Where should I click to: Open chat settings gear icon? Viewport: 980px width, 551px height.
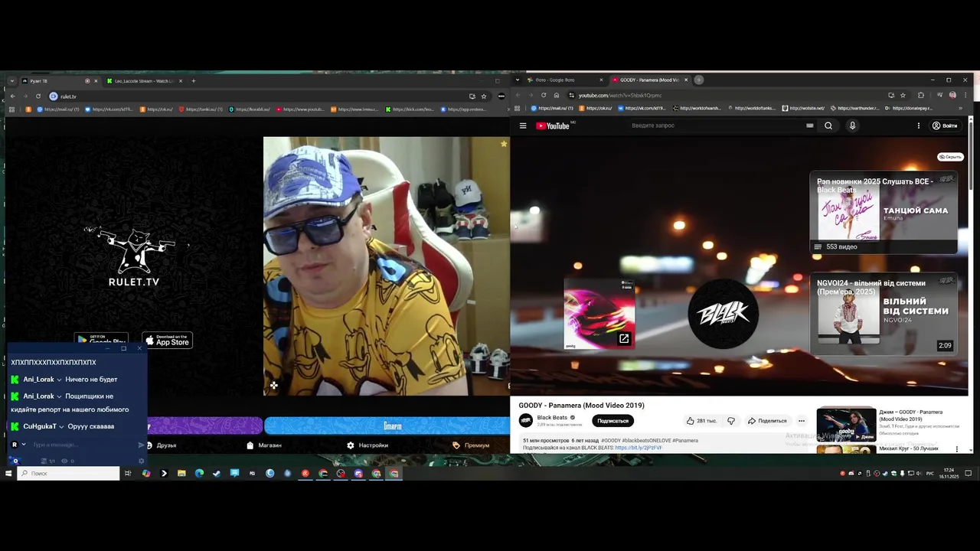(x=142, y=461)
